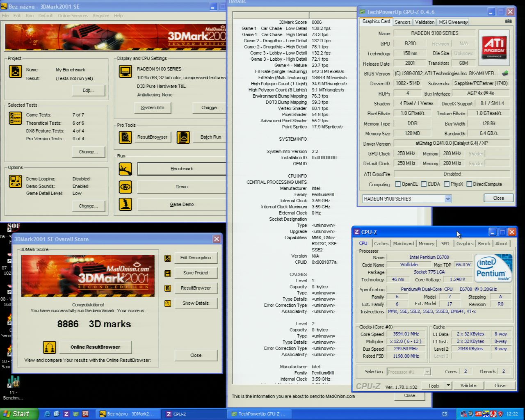525x420 pixels.
Task: Click the Save Project button
Action: pyautogui.click(x=196, y=273)
